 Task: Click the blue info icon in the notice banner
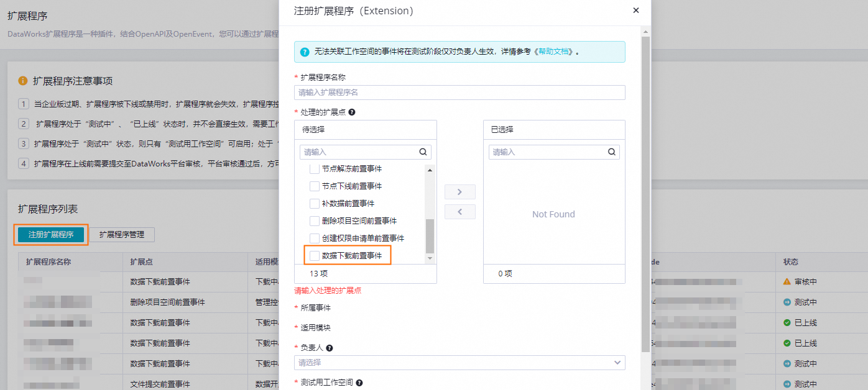click(305, 52)
